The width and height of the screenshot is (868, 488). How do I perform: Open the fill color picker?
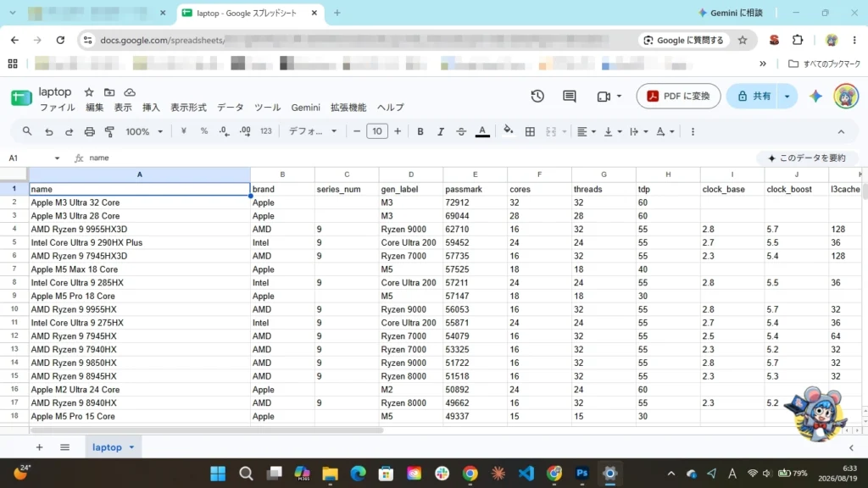coord(508,131)
